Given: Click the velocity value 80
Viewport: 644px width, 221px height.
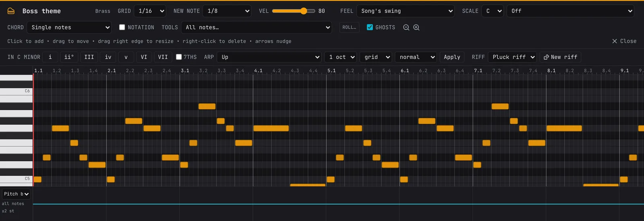Looking at the screenshot, I should (321, 11).
